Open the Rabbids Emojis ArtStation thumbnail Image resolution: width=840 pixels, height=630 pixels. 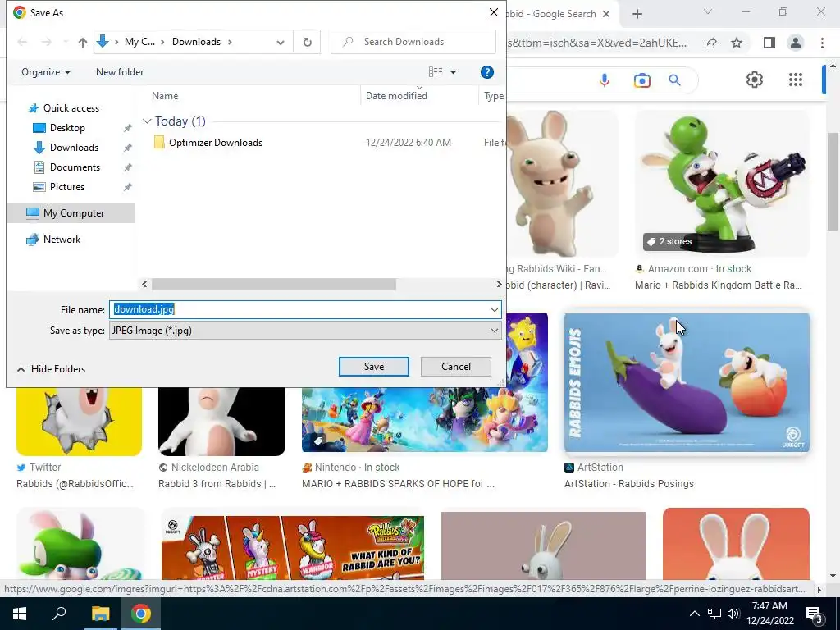[687, 382]
